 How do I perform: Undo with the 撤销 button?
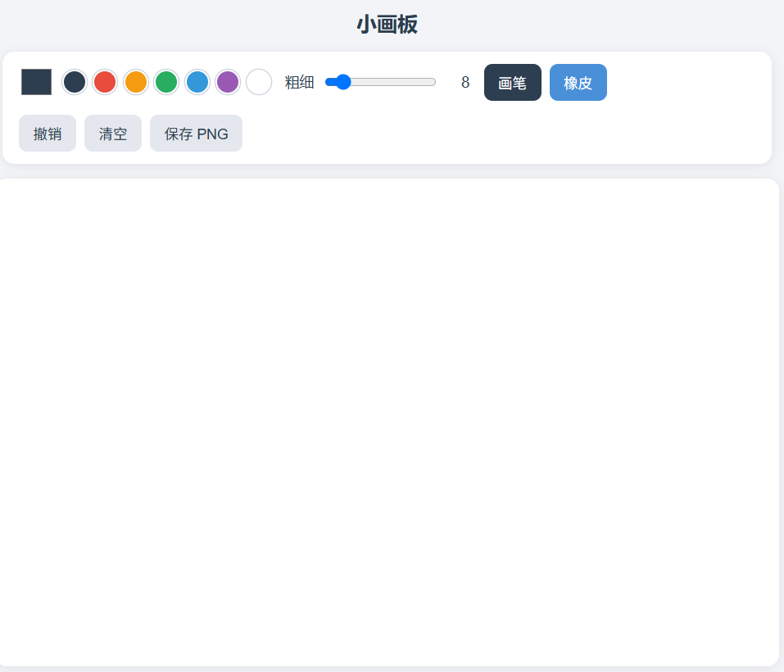(x=48, y=134)
